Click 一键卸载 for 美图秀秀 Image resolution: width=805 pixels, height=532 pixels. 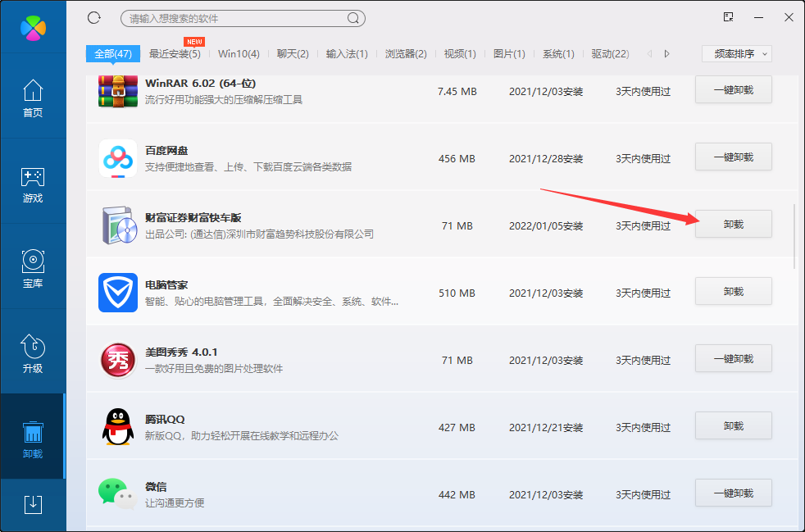point(734,358)
